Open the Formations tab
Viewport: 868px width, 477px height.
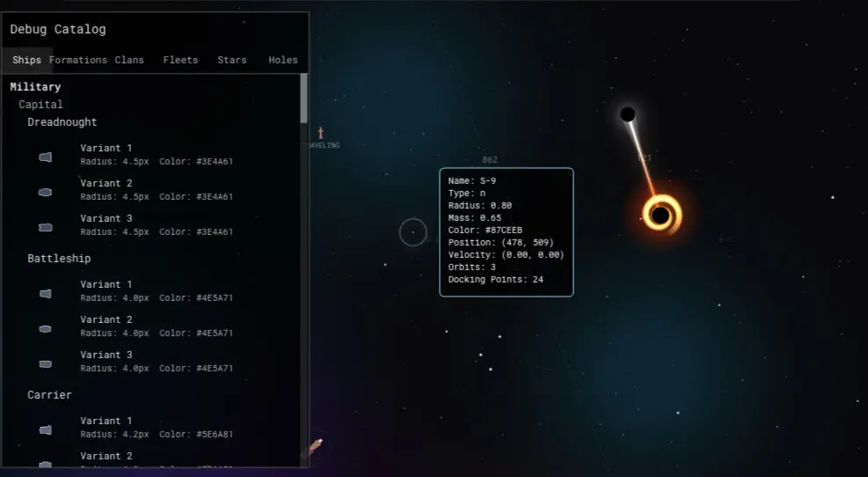click(x=78, y=60)
